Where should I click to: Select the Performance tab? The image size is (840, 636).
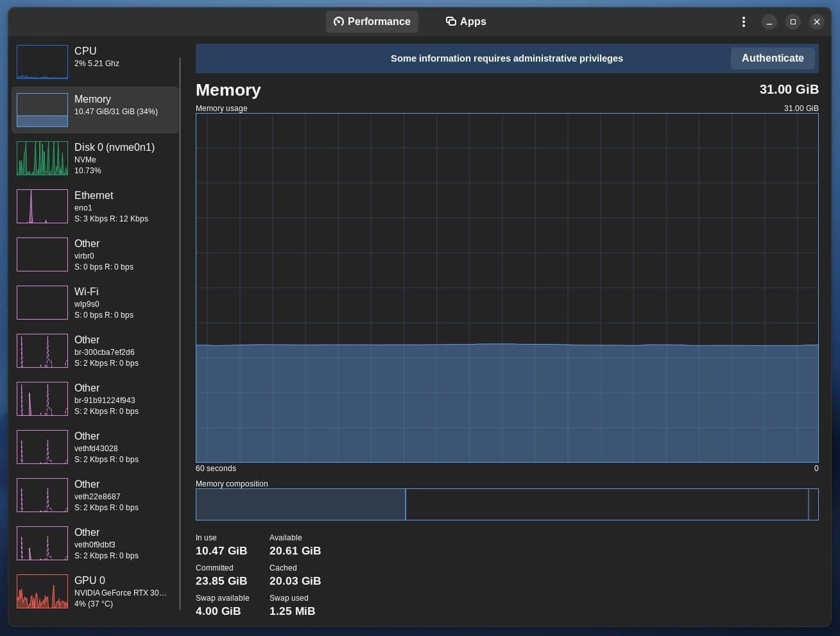(x=372, y=21)
